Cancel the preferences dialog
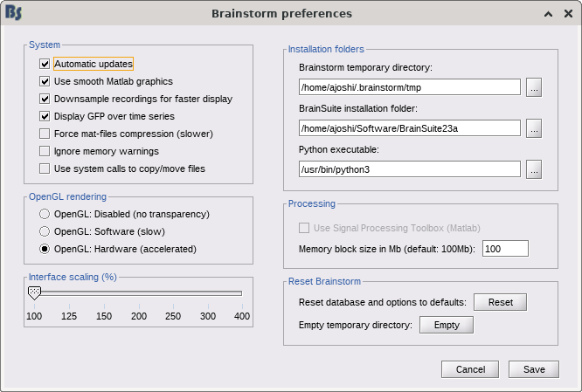The width and height of the screenshot is (582, 392). point(470,369)
